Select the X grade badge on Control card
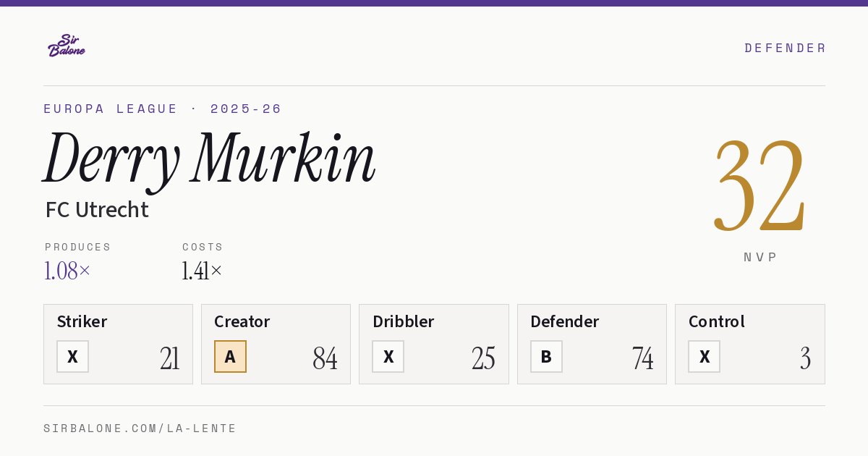Viewport: 868px width, 456px height. pyautogui.click(x=704, y=356)
